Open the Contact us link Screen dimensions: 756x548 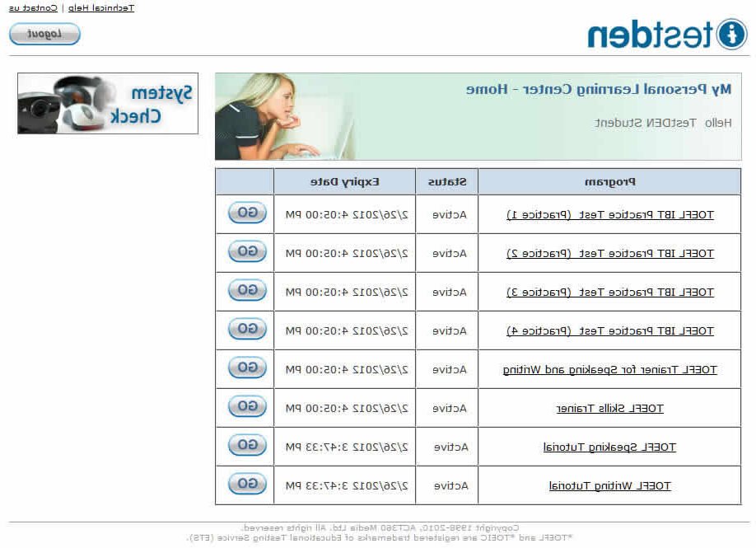point(34,7)
